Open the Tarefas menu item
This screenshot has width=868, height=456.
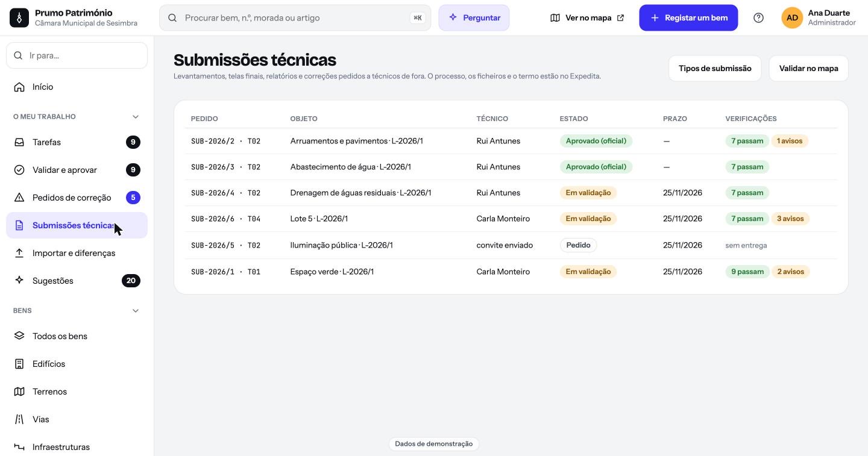77,143
